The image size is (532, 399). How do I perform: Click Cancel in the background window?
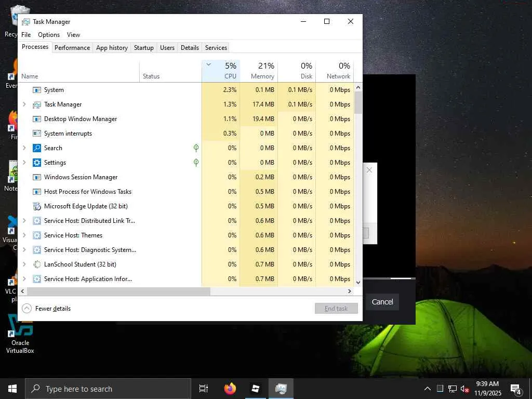(382, 302)
